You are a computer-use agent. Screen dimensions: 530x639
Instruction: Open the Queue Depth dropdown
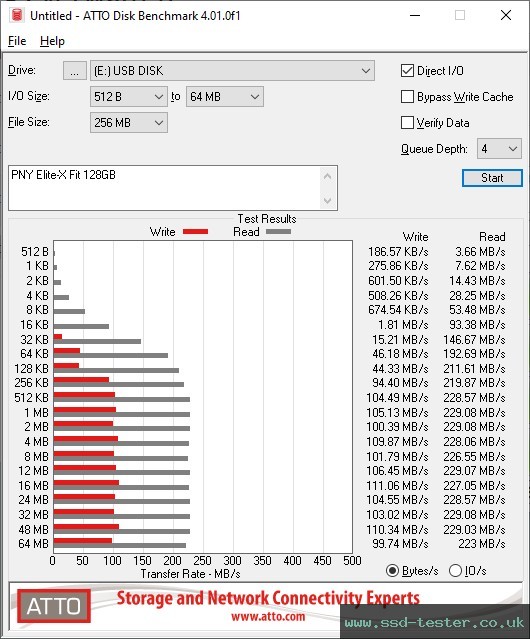point(499,149)
